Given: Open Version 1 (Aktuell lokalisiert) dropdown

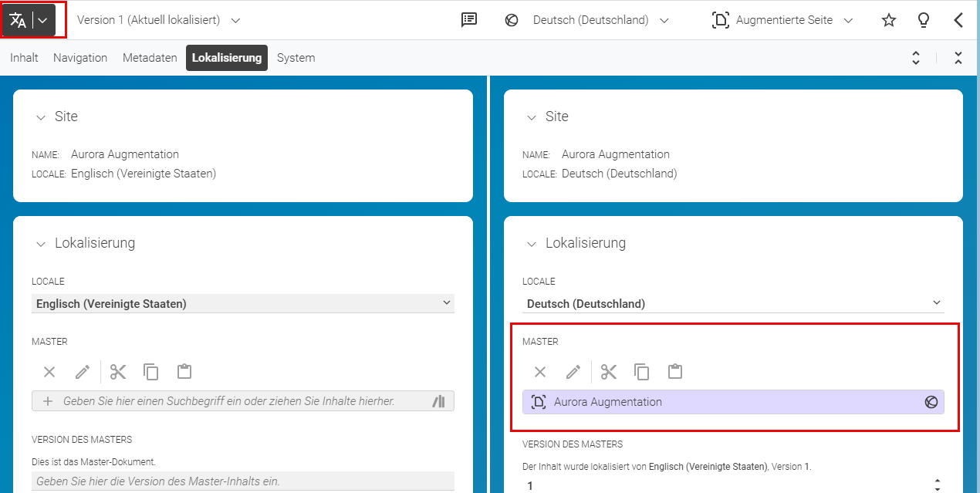Looking at the screenshot, I should coord(158,20).
